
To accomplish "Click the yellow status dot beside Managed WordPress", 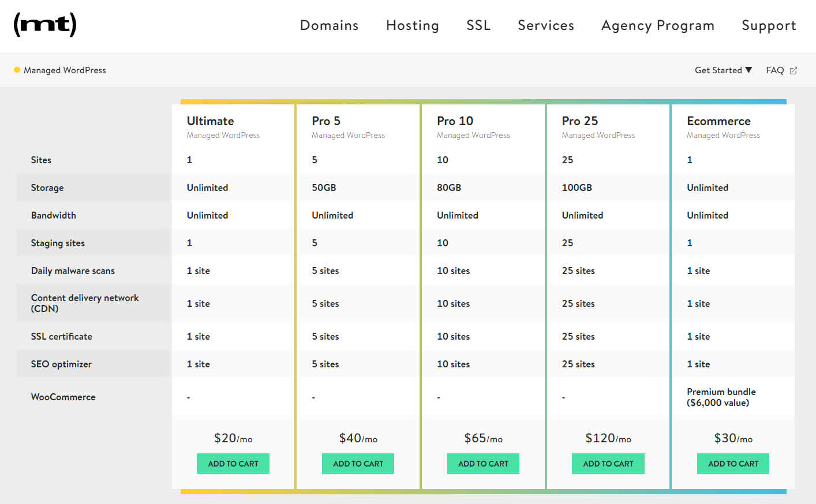I will (16, 70).
